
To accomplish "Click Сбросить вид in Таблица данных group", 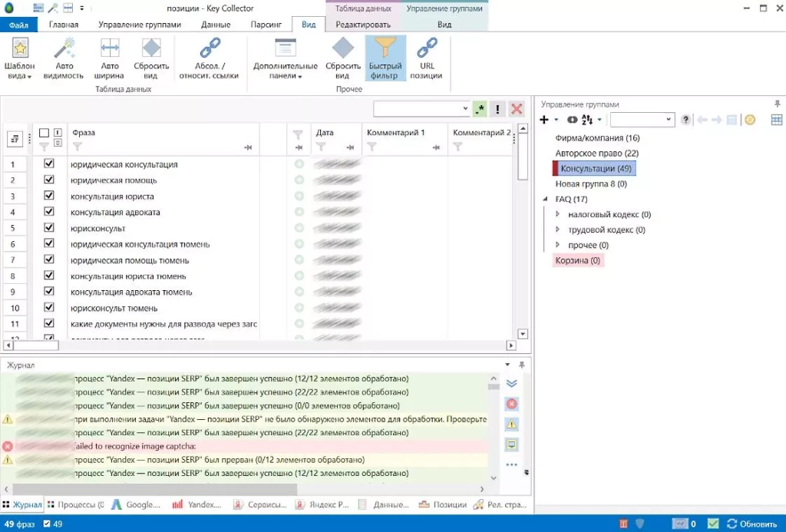I will click(151, 58).
